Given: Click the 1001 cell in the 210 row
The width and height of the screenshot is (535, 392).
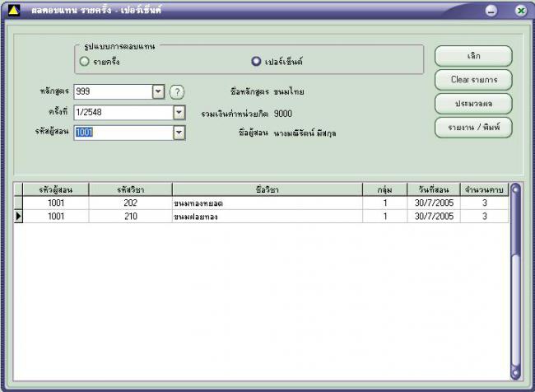Looking at the screenshot, I should [x=56, y=216].
